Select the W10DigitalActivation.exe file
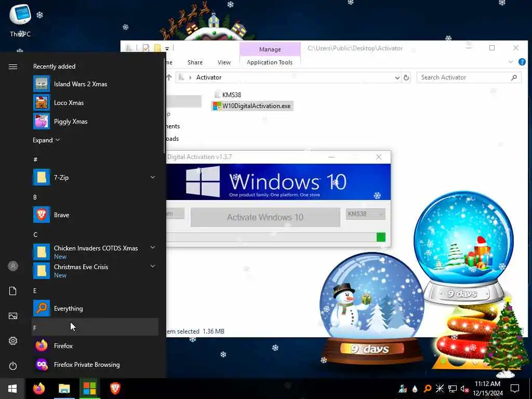The width and height of the screenshot is (532, 399). click(x=252, y=106)
